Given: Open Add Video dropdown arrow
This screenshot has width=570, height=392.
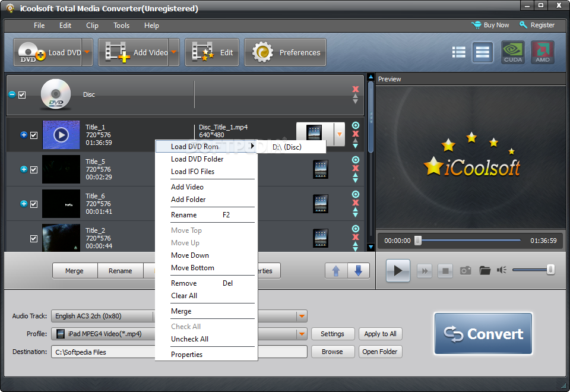Looking at the screenshot, I should pos(174,52).
